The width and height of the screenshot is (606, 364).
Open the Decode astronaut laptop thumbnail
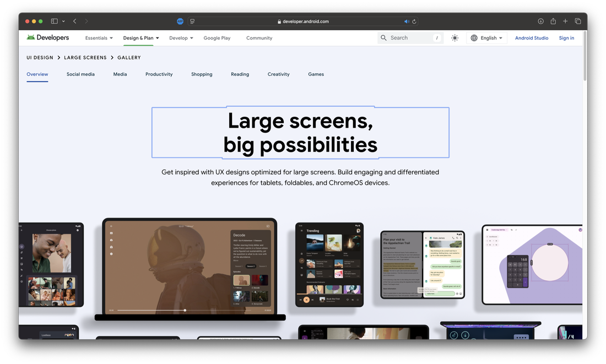coord(190,269)
